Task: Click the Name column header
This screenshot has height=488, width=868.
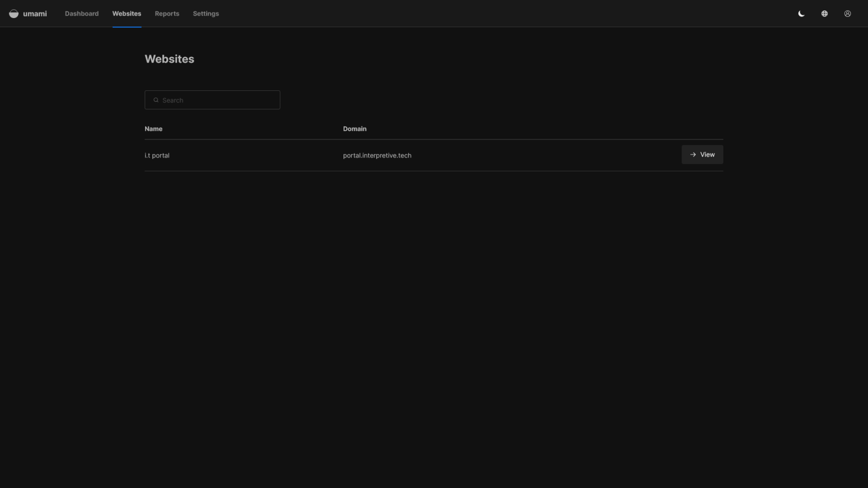Action: [153, 129]
